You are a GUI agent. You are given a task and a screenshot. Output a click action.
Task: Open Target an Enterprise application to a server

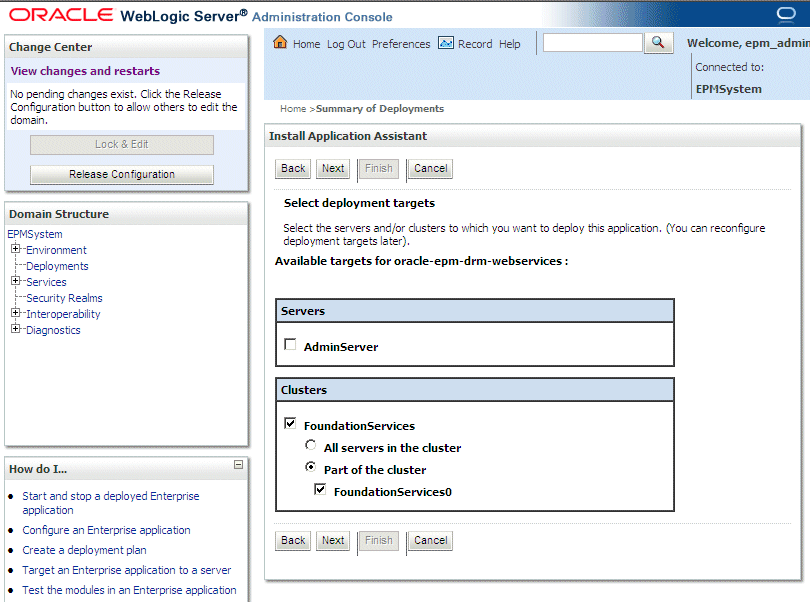127,570
